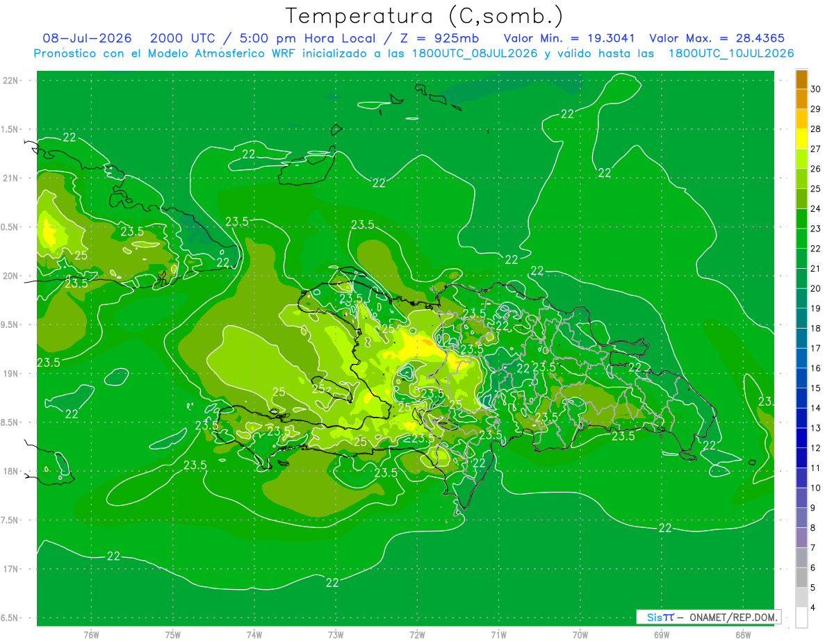Click the 76W longitude axis label
The width and height of the screenshot is (834, 644).
coord(91,635)
